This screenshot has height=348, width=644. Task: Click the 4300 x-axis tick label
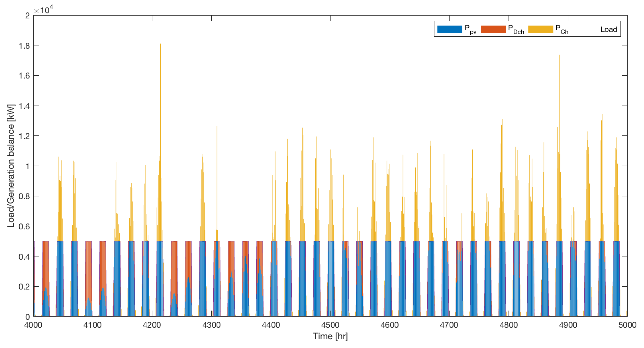pyautogui.click(x=212, y=325)
